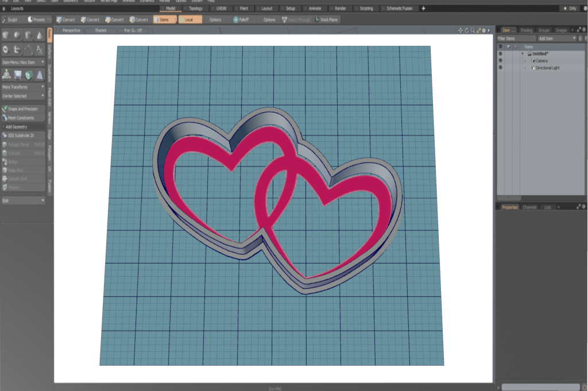
Task: Click SDS Subdivide 2X
Action: pos(23,136)
